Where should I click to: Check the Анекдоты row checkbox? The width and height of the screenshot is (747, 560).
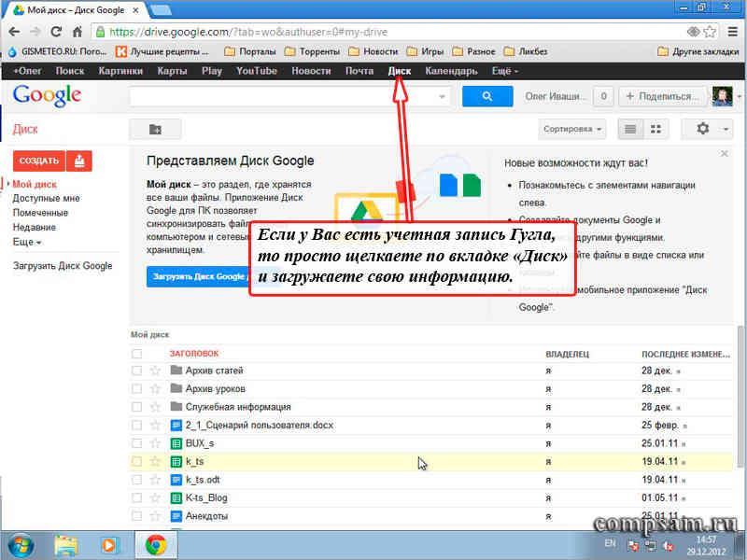(136, 516)
